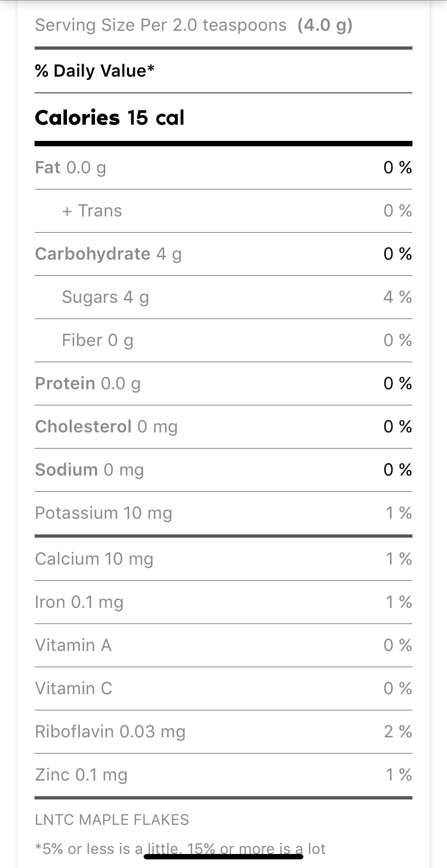Viewport: 447px width, 868px height.
Task: Tap the home indicator bar at bottom
Action: click(223, 856)
